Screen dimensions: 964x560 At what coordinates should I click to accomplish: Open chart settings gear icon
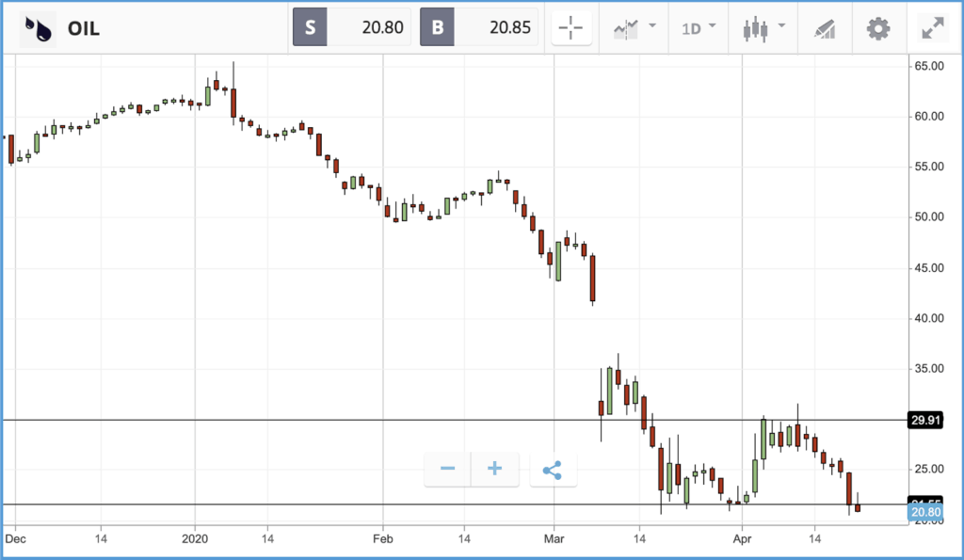click(878, 29)
